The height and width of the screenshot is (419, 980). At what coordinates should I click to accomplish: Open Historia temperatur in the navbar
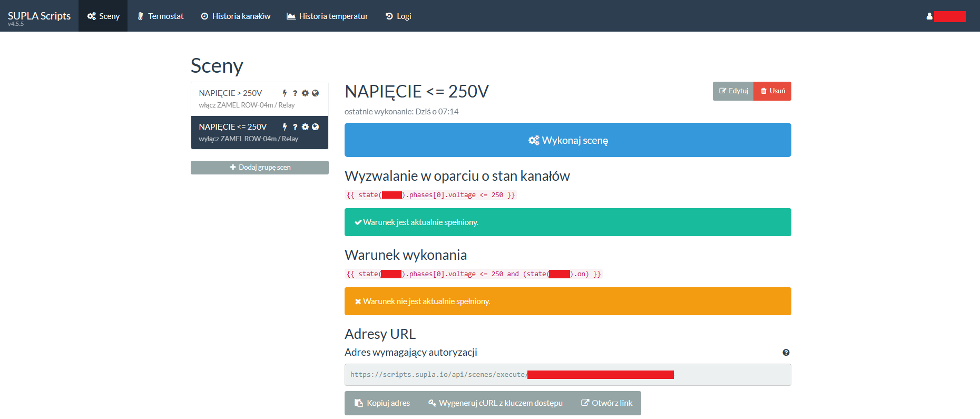pos(327,16)
